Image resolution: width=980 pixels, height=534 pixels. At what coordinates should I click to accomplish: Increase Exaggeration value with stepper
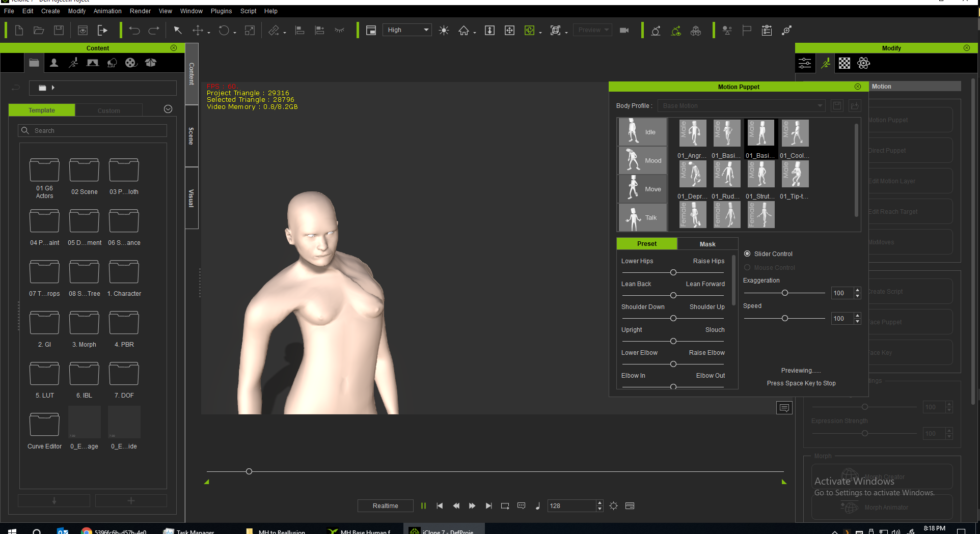coord(858,290)
